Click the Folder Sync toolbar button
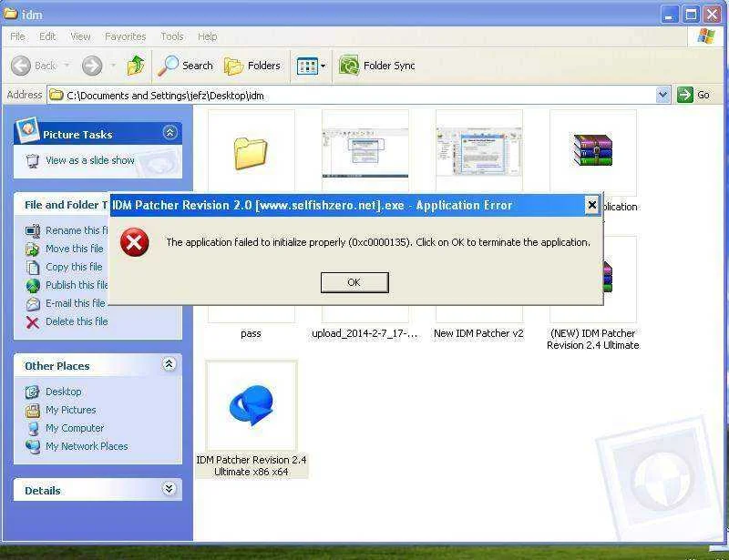The width and height of the screenshot is (729, 560). (377, 66)
